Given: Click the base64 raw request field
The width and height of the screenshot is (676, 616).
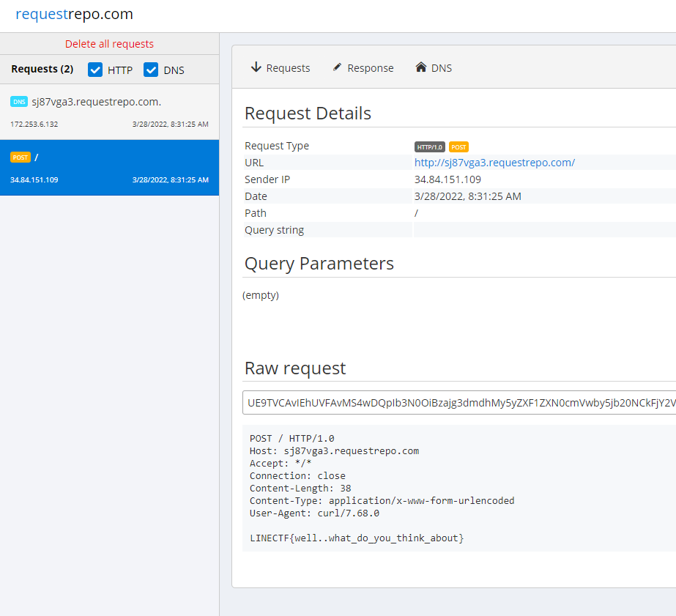Looking at the screenshot, I should 459,402.
